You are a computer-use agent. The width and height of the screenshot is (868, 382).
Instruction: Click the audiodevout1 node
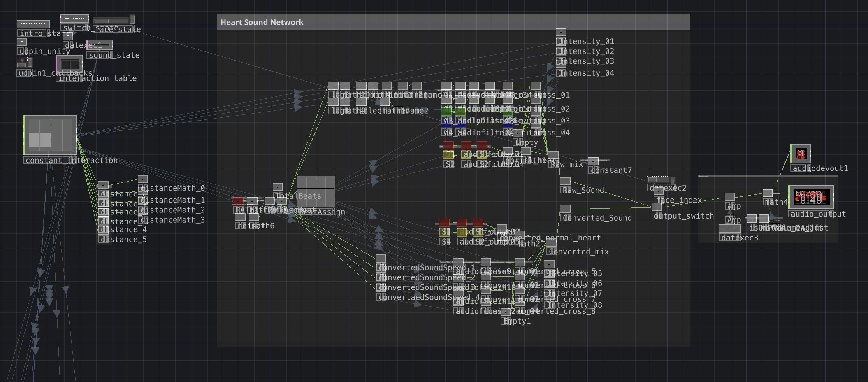point(800,154)
